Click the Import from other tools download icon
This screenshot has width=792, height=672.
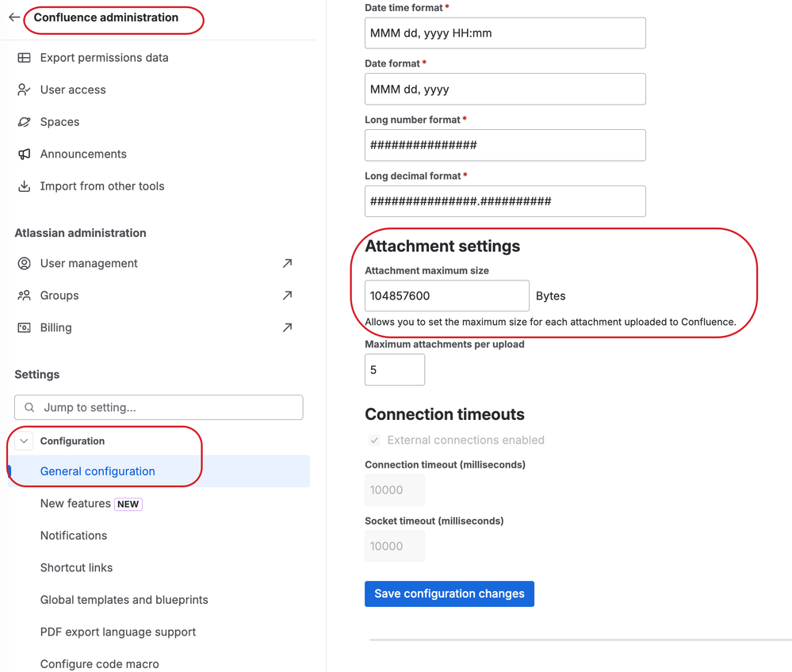(x=25, y=186)
